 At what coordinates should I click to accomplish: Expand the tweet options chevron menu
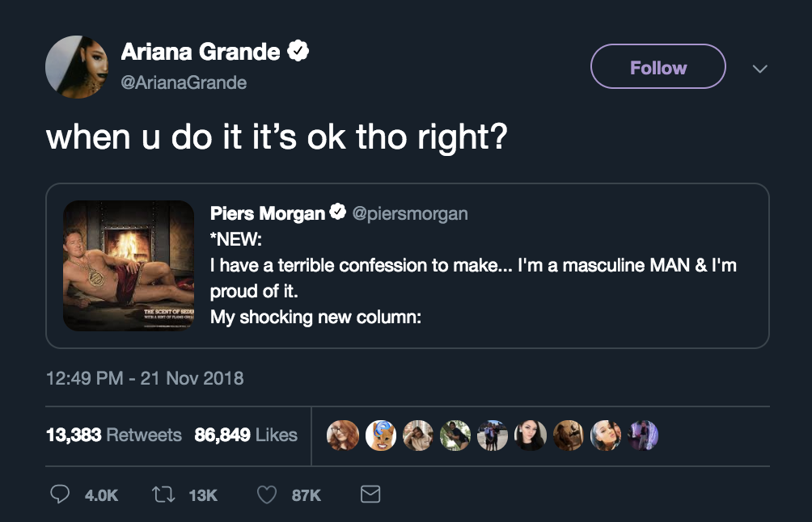759,69
